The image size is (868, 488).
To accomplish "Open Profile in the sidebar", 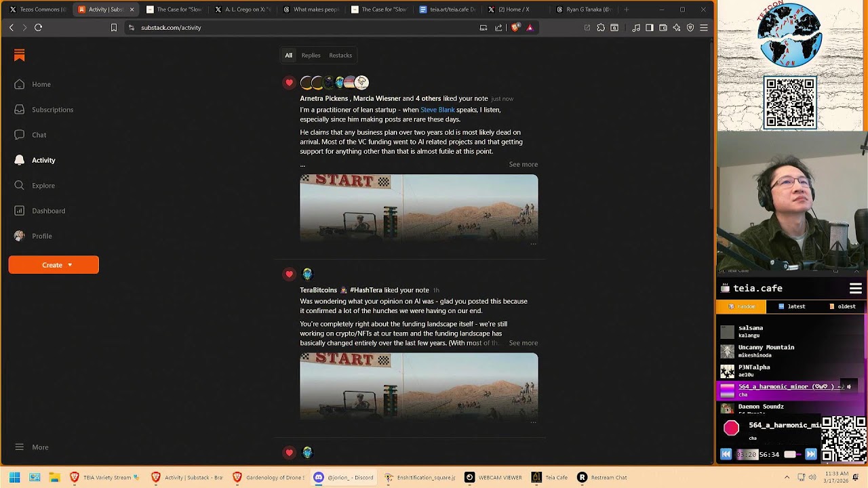I will point(33,236).
